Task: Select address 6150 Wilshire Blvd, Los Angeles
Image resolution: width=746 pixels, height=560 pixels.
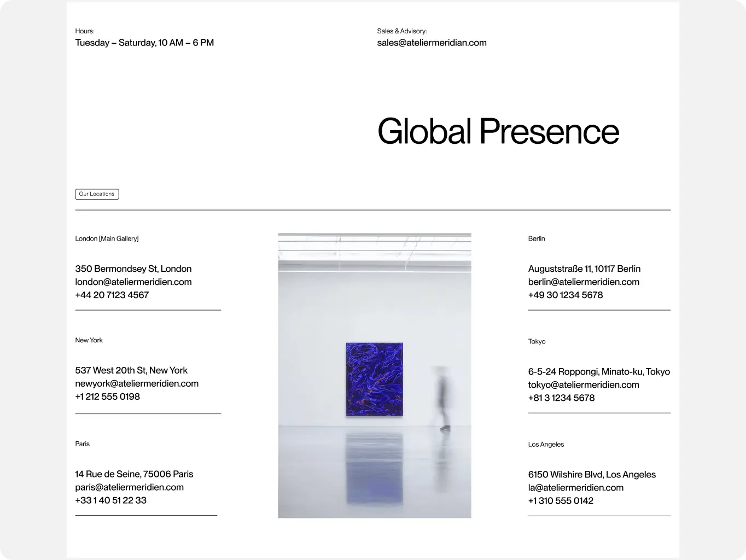Action: tap(592, 475)
